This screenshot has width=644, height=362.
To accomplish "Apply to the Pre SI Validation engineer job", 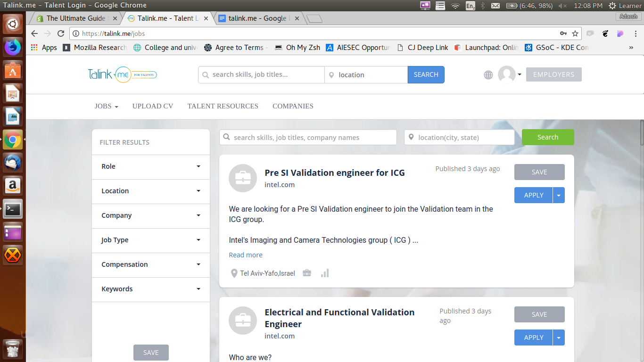I will tap(534, 195).
